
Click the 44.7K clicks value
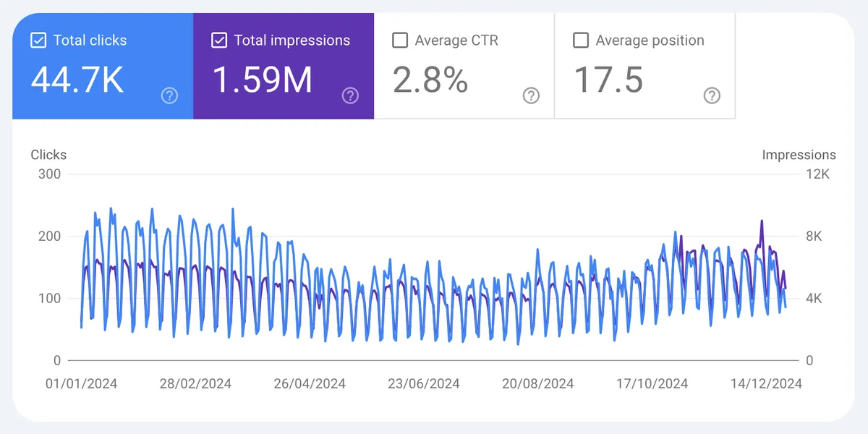77,80
